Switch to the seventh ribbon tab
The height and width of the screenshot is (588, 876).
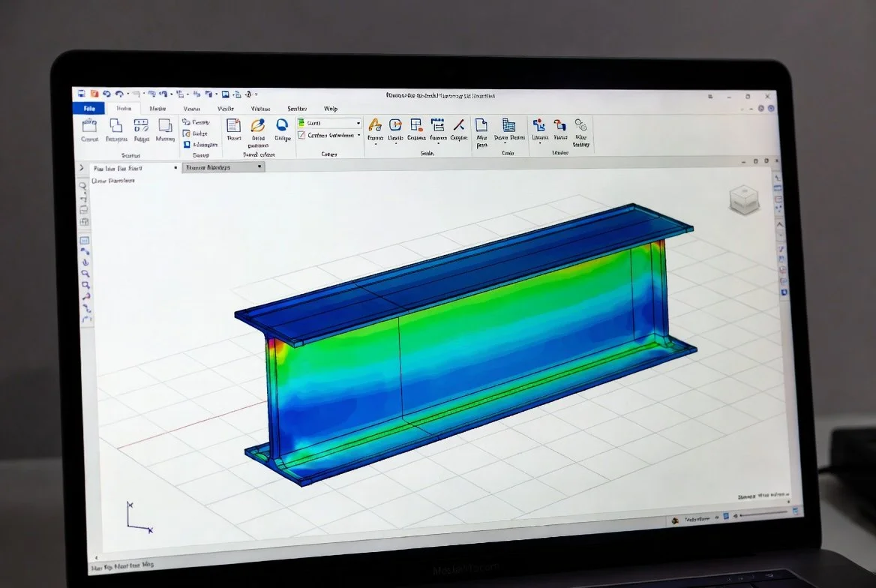(x=297, y=109)
